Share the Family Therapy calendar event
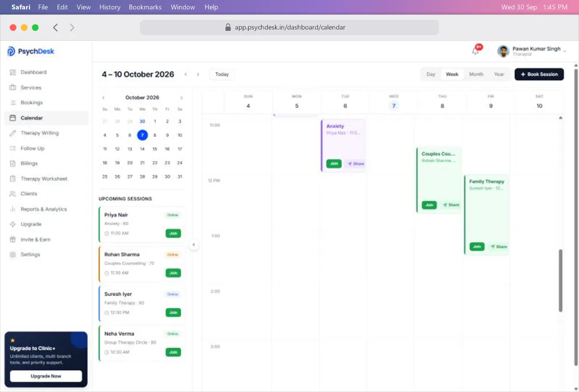The height and width of the screenshot is (392, 579). (x=499, y=247)
